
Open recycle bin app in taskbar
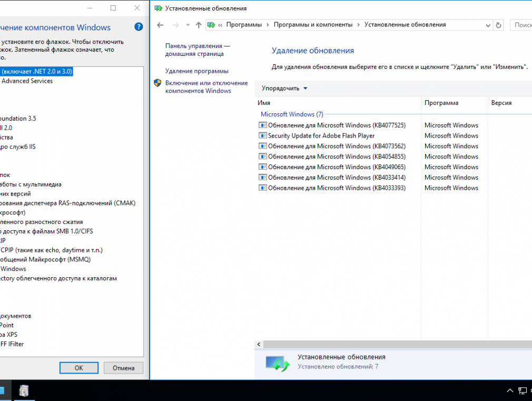(24, 390)
